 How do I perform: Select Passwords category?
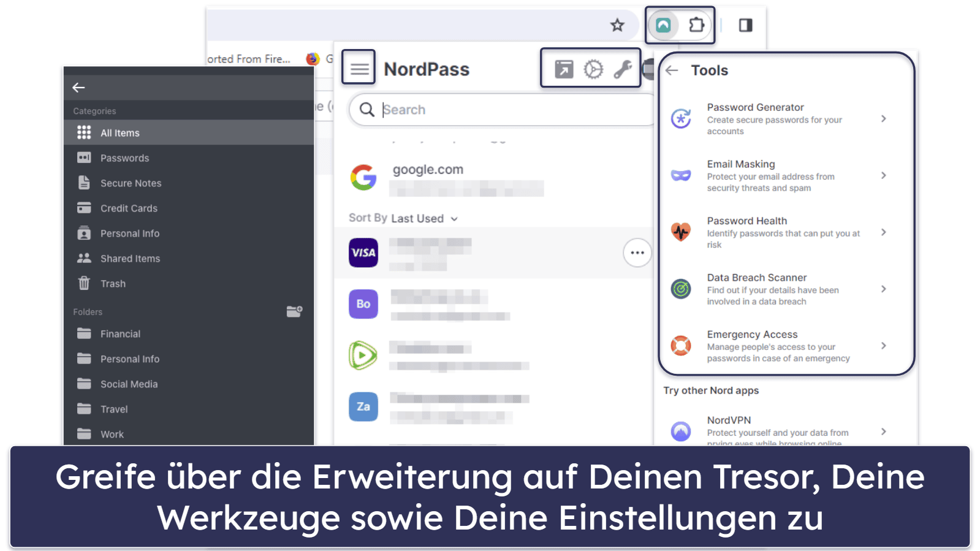[189, 158]
